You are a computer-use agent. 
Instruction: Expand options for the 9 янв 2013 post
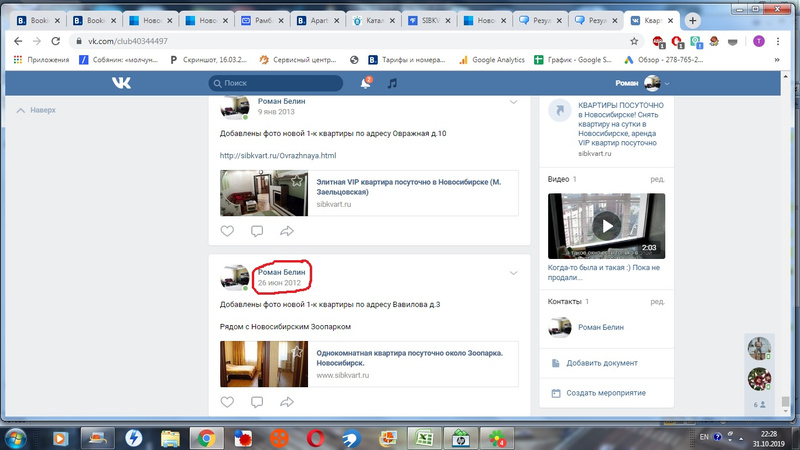pyautogui.click(x=514, y=102)
